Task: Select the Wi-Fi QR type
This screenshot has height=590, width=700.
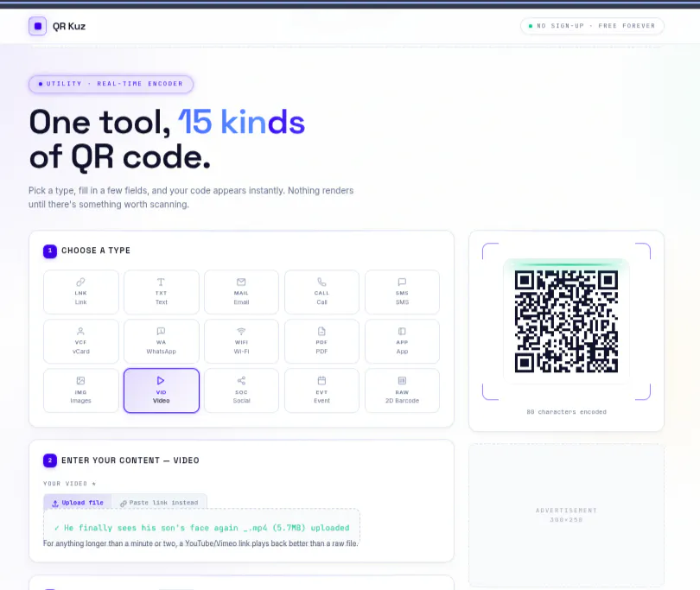Action: coord(241,341)
